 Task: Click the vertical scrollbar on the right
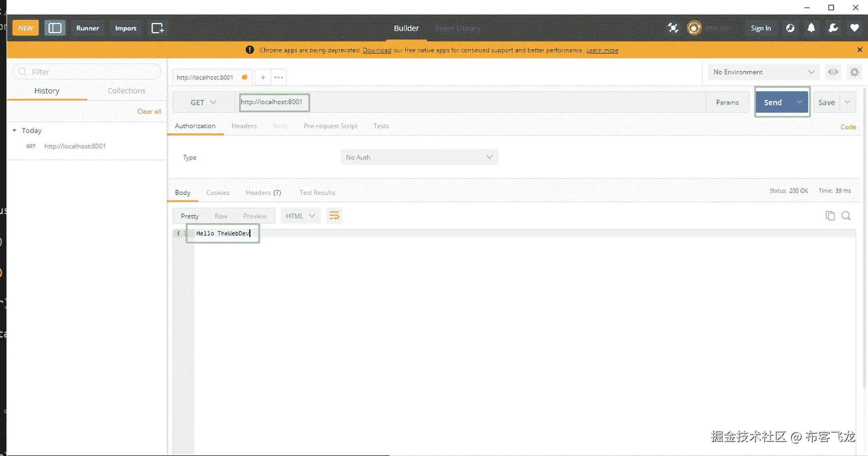coord(864,238)
